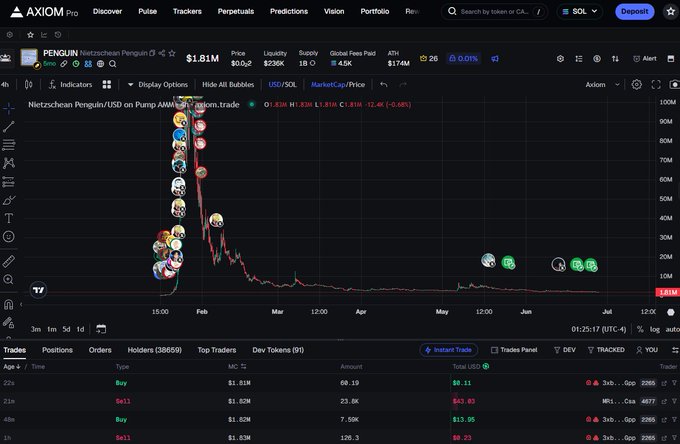Take a chart snapshot with camera icon

coord(674,85)
